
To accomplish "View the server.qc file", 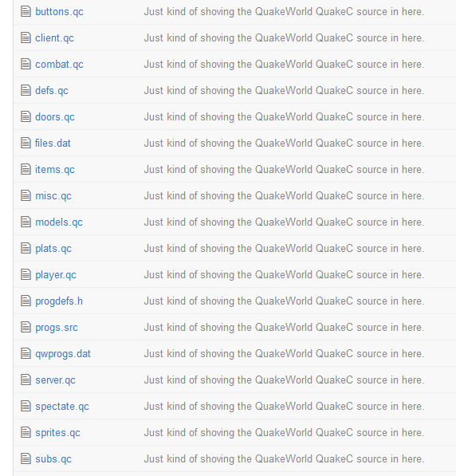I will [55, 380].
